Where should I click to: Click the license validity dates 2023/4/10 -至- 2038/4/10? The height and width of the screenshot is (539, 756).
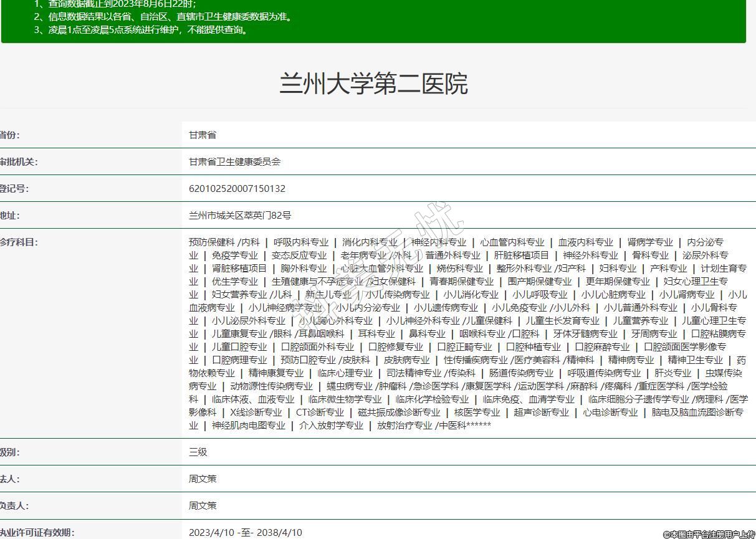coord(246,532)
